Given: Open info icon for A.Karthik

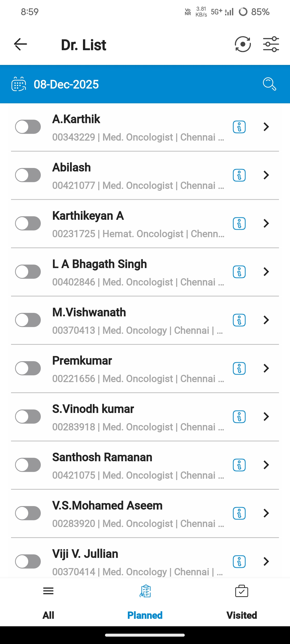Looking at the screenshot, I should (x=239, y=127).
